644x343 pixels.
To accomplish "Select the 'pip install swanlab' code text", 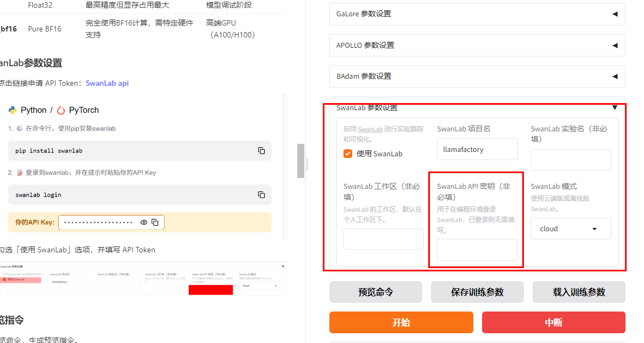I will [49, 151].
